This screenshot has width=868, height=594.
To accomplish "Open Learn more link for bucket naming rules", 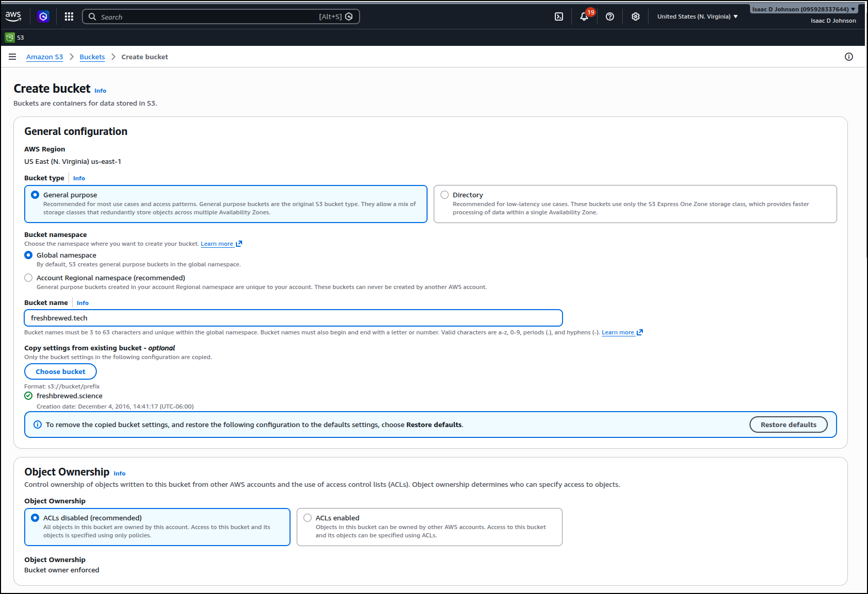I will 618,332.
